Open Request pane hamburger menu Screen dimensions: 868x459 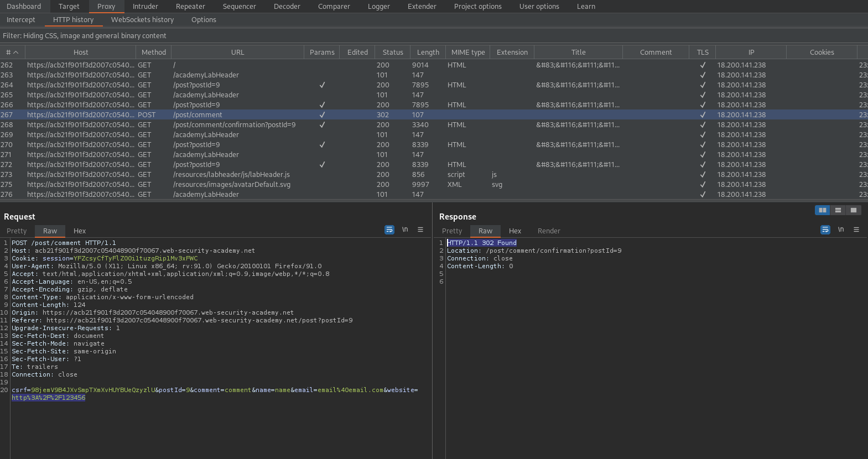[x=420, y=229]
